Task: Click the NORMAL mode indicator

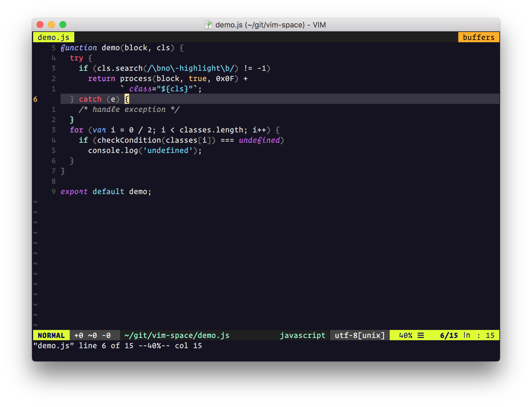Action: (x=51, y=335)
